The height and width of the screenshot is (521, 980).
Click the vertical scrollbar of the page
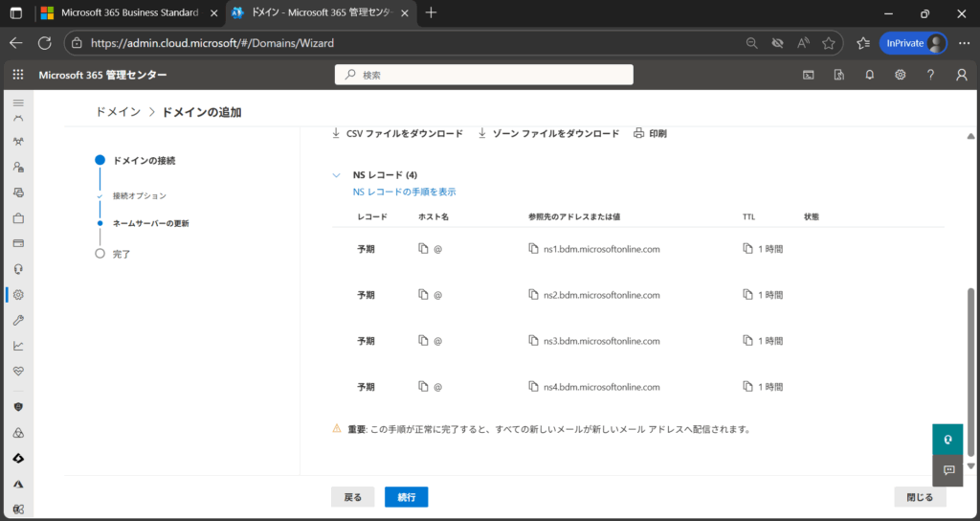tap(972, 364)
